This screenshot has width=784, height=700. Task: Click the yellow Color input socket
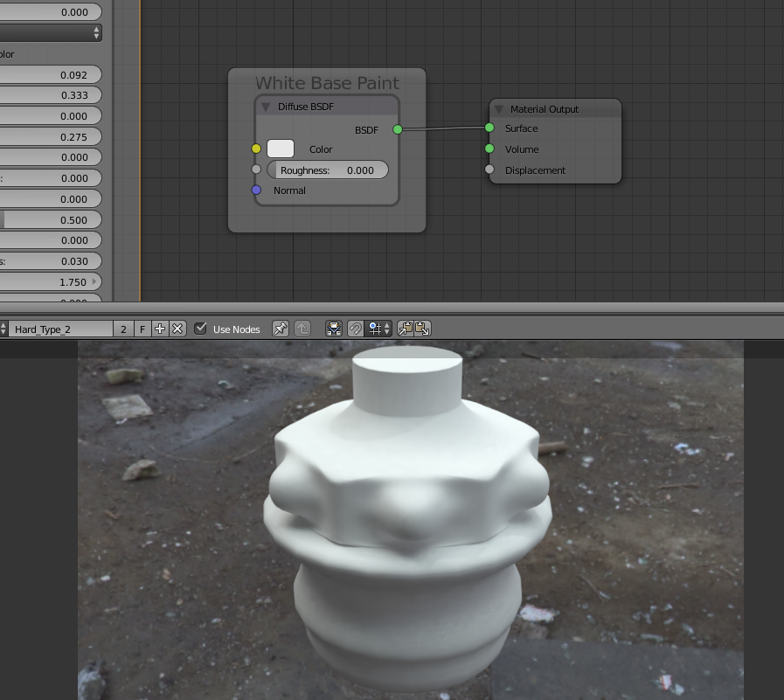pos(256,149)
